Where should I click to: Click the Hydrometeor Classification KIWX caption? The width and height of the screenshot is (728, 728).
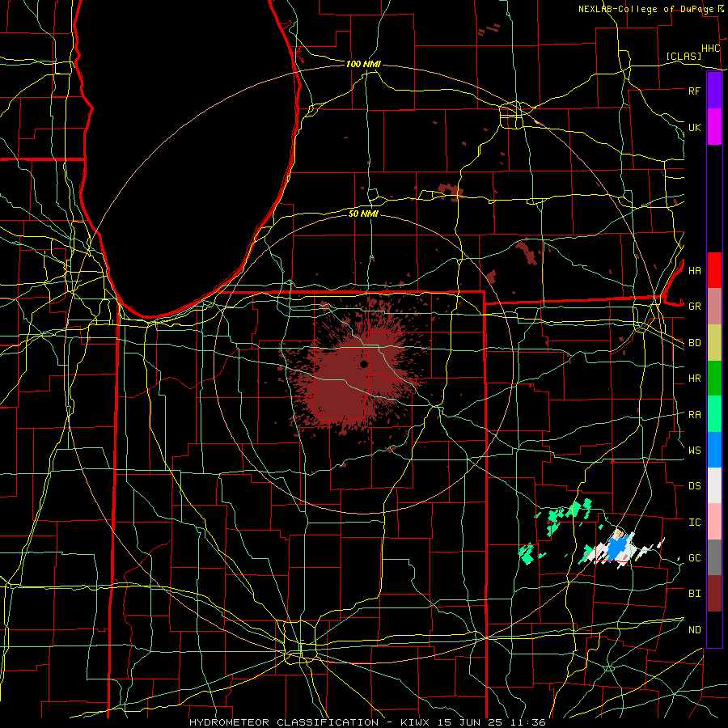point(367,722)
